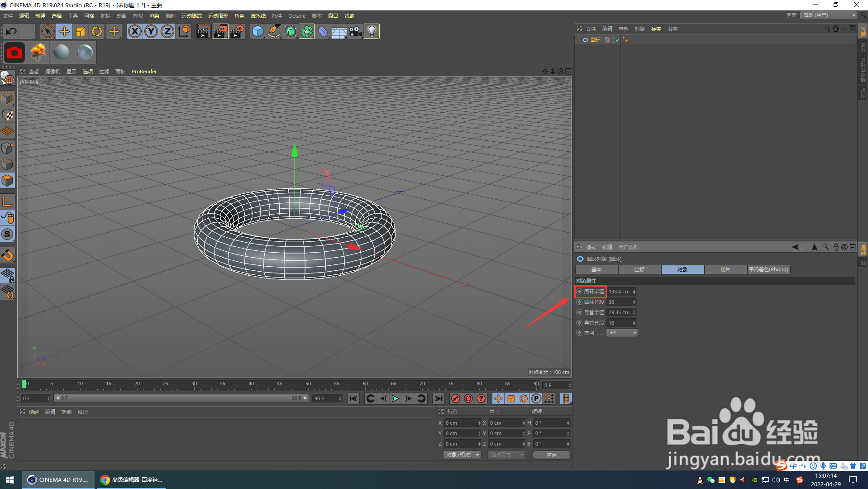The width and height of the screenshot is (868, 489).
Task: Click the 应用 button
Action: point(551,455)
